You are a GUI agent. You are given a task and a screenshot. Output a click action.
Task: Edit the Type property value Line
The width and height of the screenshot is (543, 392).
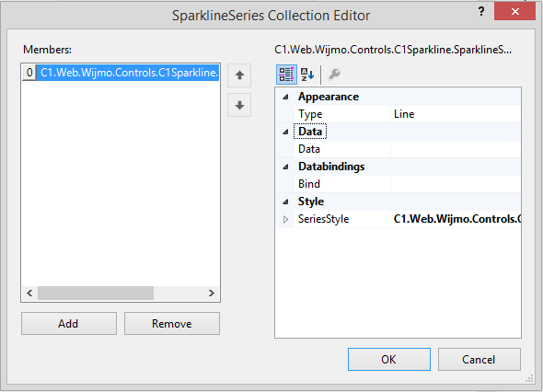click(456, 114)
